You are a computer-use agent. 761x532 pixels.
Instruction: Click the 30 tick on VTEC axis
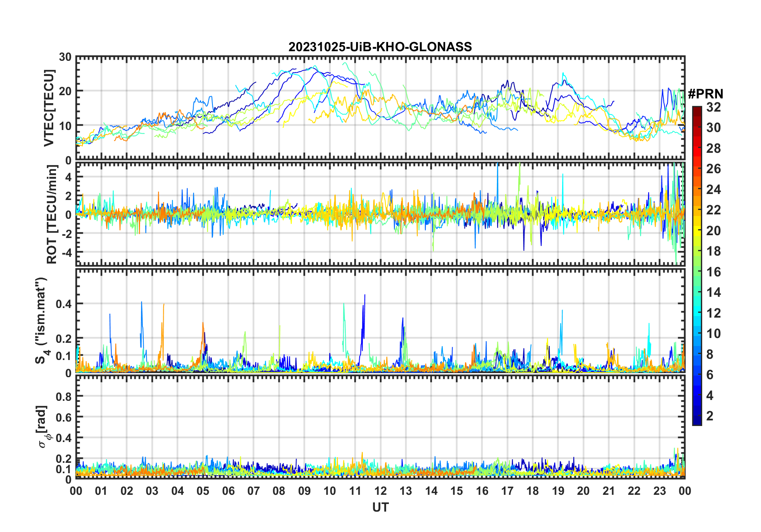65,57
